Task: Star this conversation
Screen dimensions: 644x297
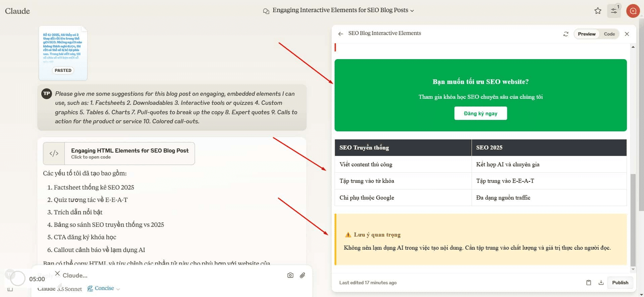Action: point(598,11)
